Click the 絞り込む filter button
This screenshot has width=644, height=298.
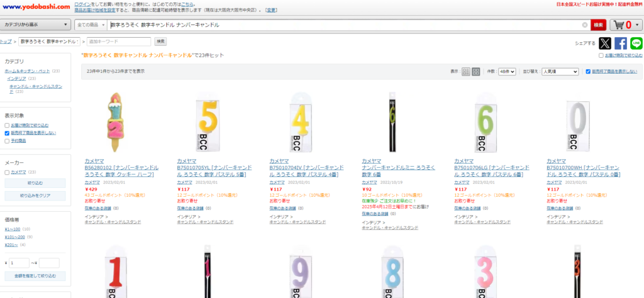[x=35, y=183]
